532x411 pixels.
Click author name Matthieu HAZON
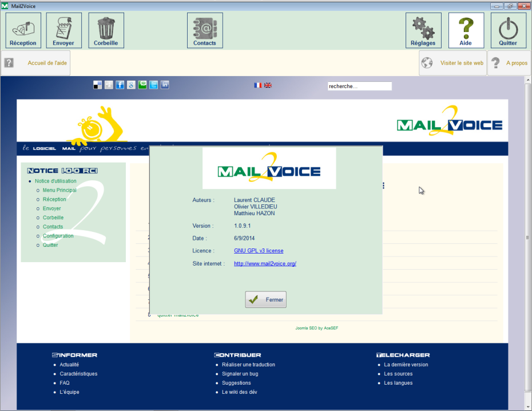coord(255,214)
